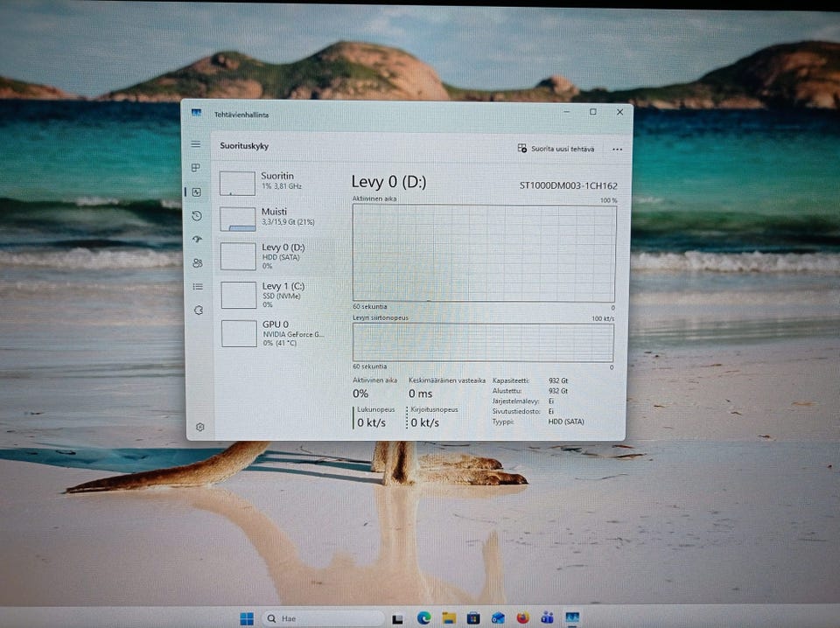Select the Performance page icon in sidebar
Screen dimensions: 840x628
[x=197, y=192]
